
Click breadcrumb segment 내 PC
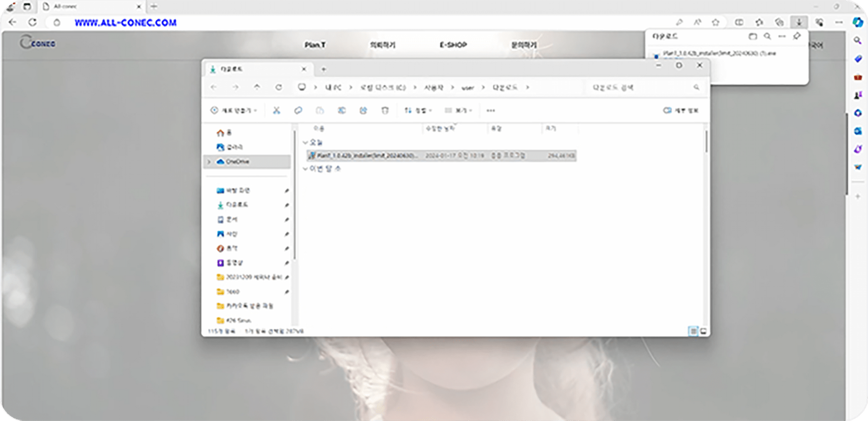[333, 87]
